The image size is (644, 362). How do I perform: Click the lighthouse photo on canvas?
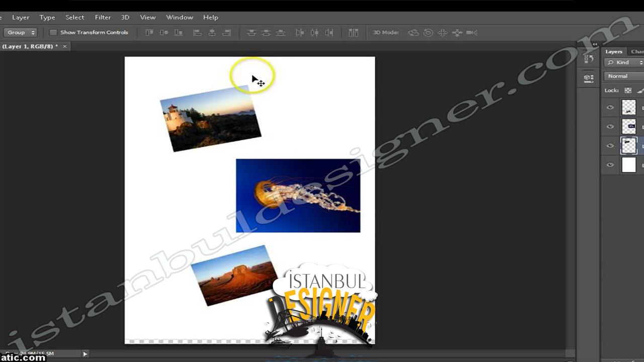click(211, 119)
